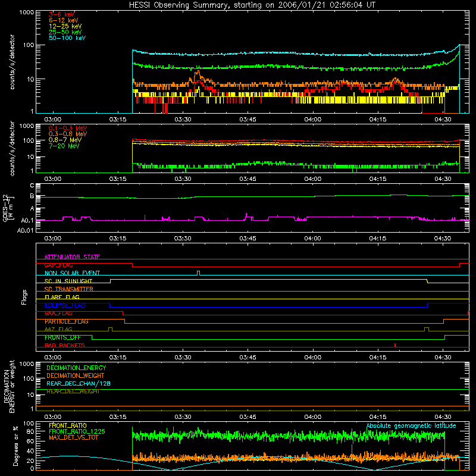Select the SAA_FLAG label
The height and width of the screenshot is (476, 476).
click(x=58, y=314)
